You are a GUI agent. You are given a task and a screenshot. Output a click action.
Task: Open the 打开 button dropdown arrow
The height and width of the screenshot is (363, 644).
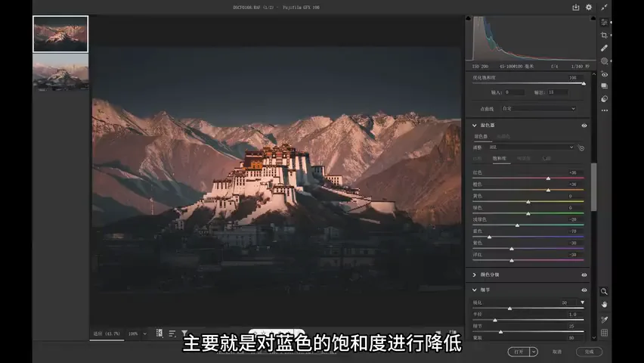534,352
